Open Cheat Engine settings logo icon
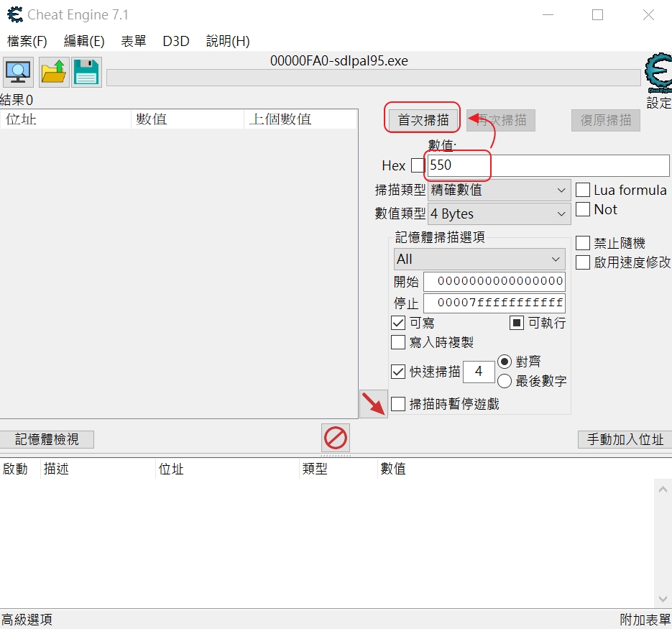 [x=659, y=73]
